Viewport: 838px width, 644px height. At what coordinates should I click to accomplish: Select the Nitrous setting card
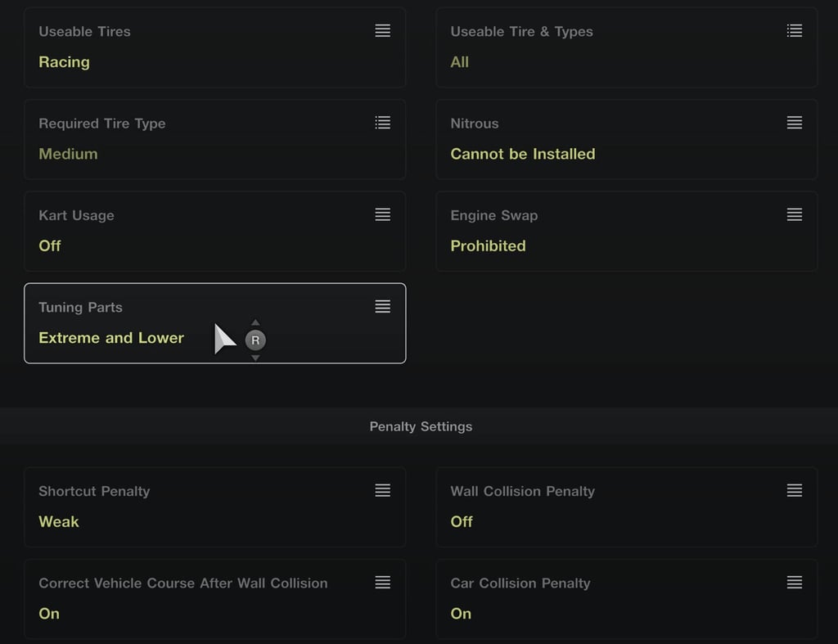(x=626, y=139)
